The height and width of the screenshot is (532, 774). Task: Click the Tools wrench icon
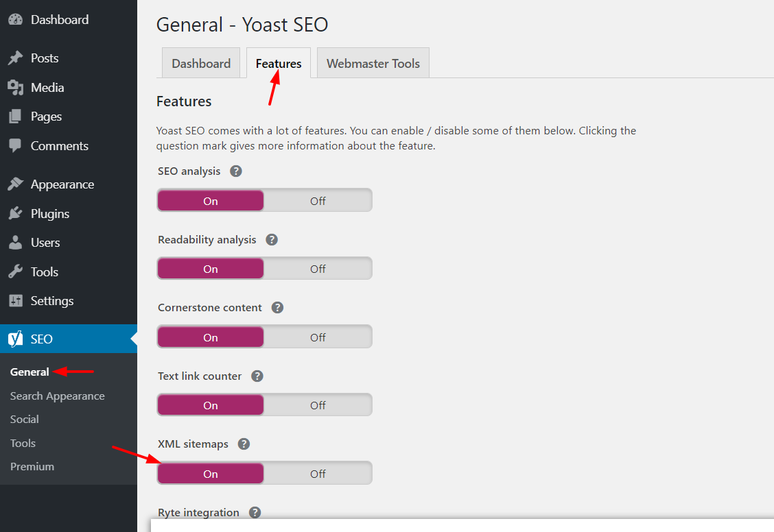[15, 271]
